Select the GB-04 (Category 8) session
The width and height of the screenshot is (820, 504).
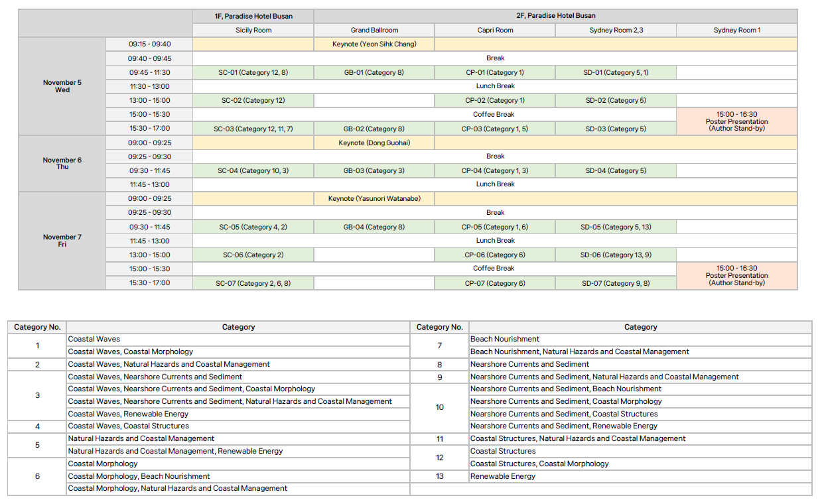[x=374, y=227]
